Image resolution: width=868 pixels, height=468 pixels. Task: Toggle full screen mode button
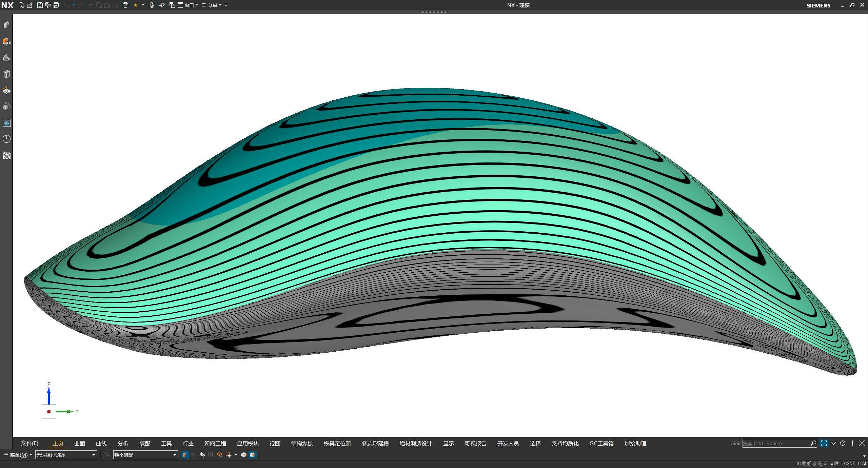(824, 443)
